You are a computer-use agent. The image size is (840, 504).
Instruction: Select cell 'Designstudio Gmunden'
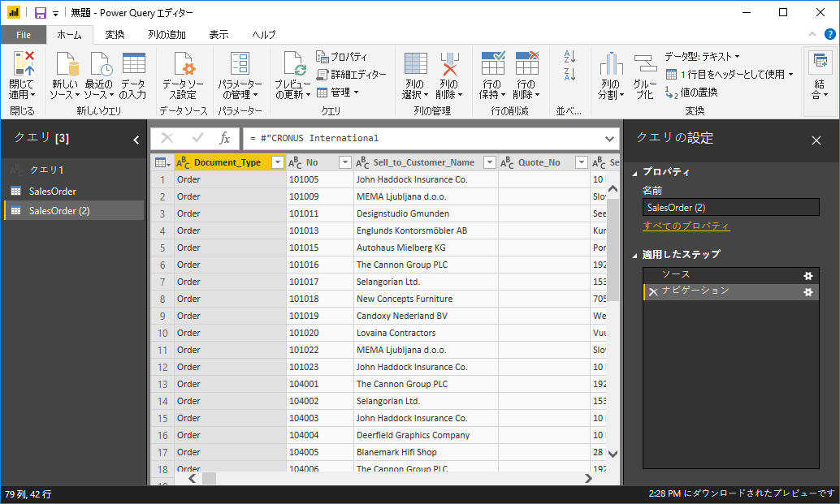[426, 213]
